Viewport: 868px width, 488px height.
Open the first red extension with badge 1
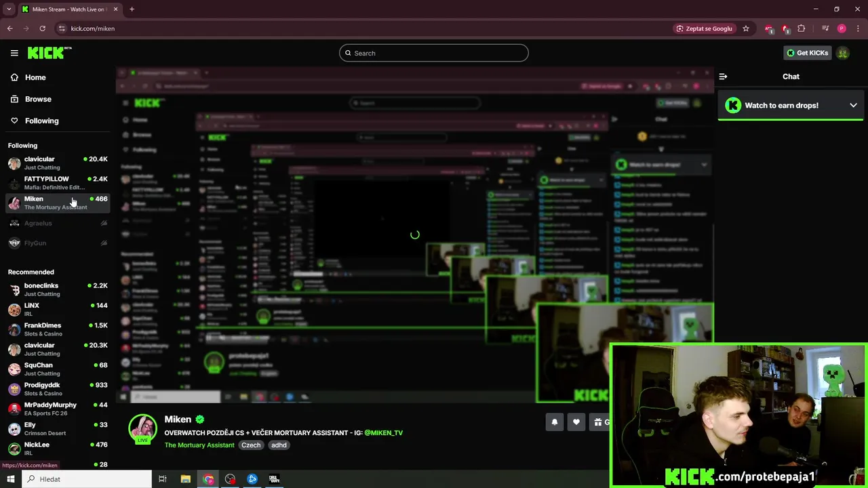[769, 28]
